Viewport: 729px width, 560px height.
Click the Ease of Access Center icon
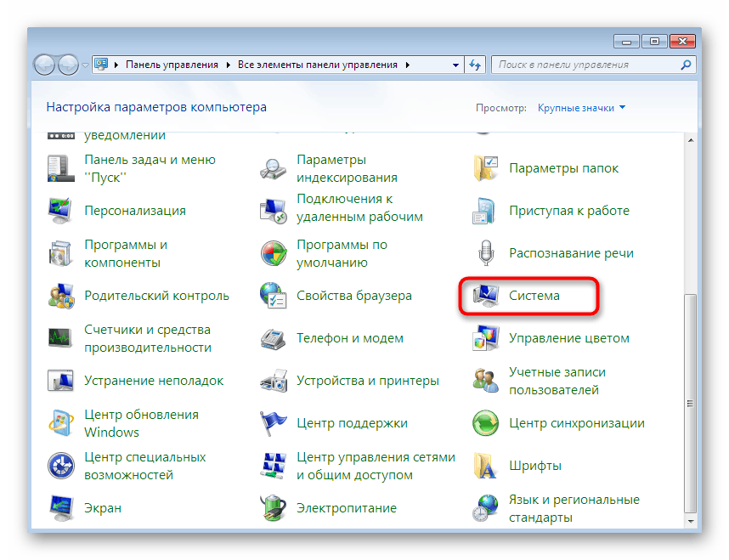[61, 466]
